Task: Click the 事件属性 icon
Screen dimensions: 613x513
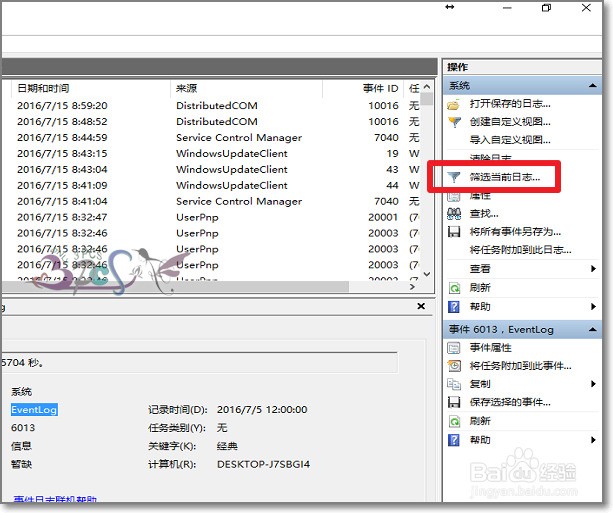Action: pos(454,348)
